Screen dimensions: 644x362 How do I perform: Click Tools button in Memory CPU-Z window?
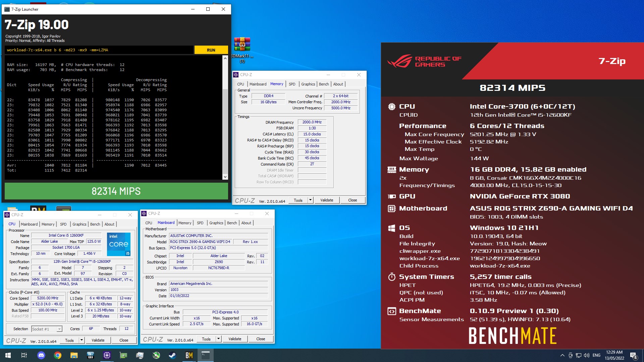[x=298, y=200]
